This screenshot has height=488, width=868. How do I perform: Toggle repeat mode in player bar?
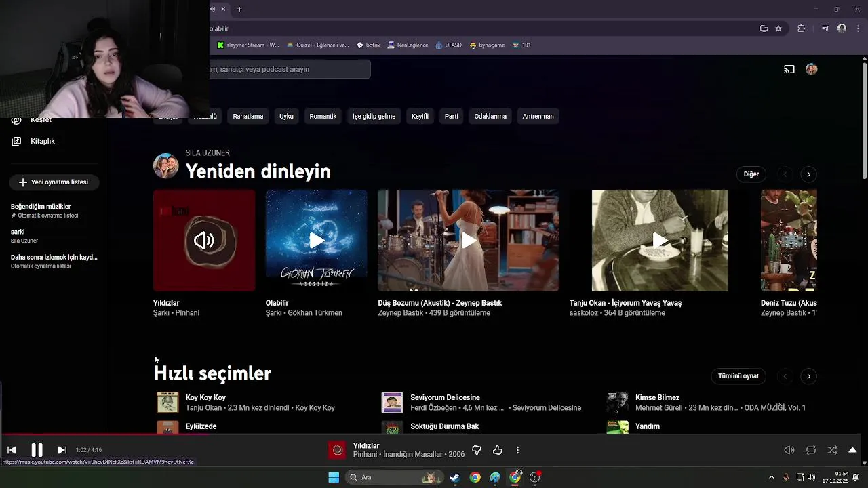[811, 450]
